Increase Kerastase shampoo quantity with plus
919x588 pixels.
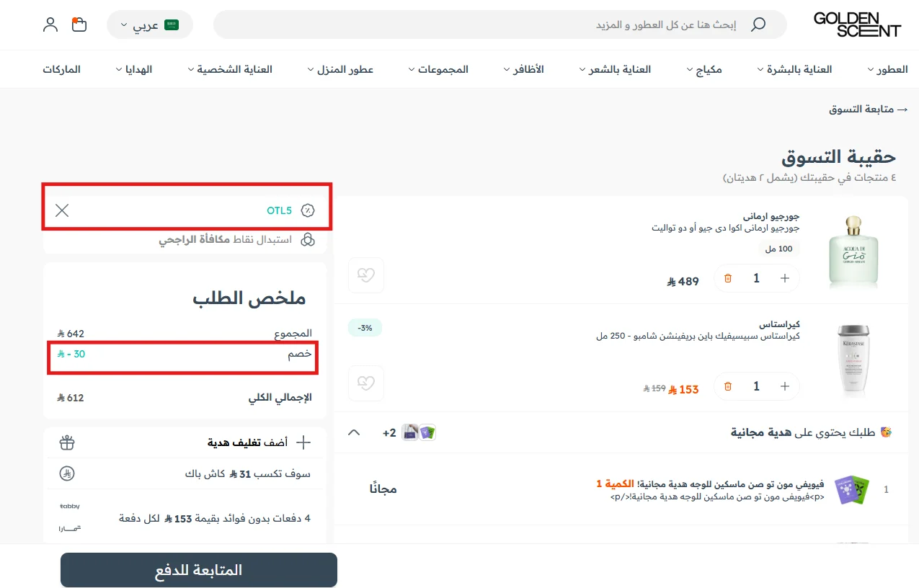785,386
